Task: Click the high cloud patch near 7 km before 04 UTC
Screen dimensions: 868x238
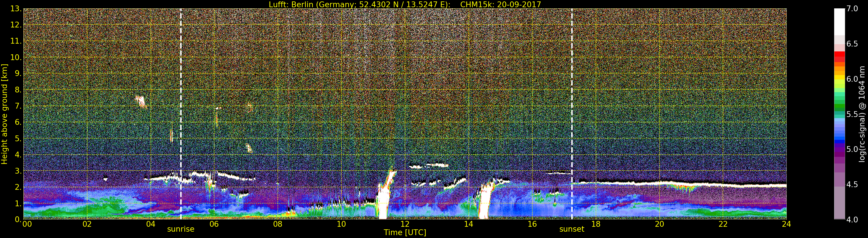Action: 141,101
